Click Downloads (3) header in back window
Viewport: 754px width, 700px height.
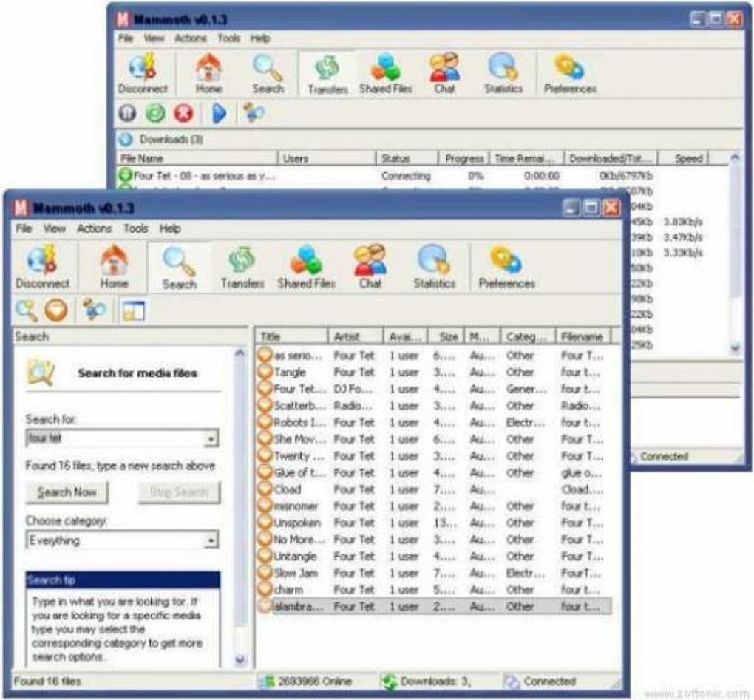tap(171, 140)
